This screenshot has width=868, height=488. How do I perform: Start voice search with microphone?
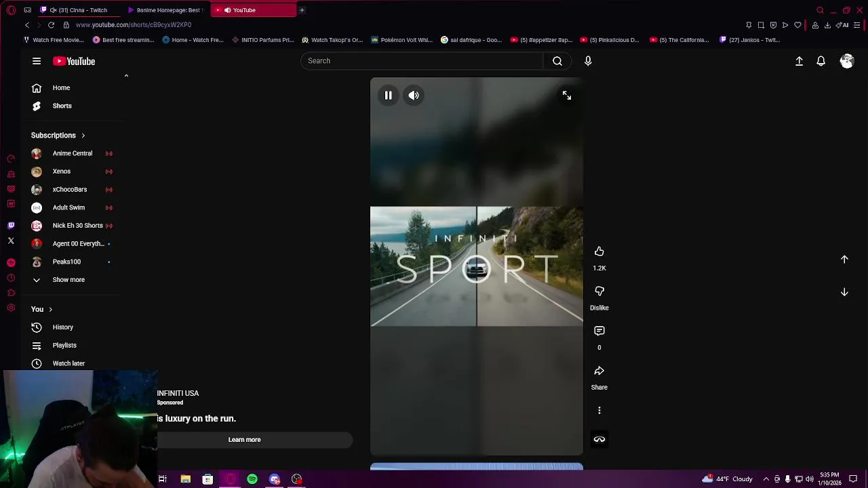click(588, 61)
